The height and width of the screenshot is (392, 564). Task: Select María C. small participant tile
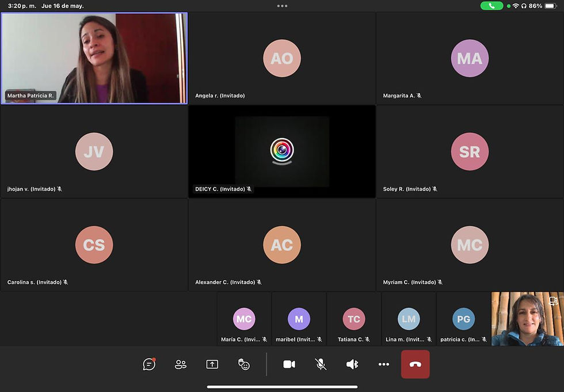tap(244, 319)
